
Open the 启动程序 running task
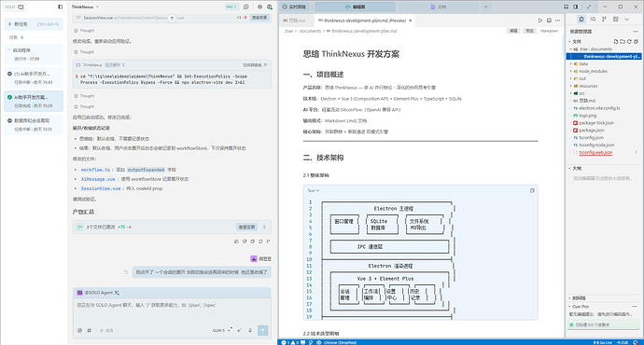click(x=34, y=54)
